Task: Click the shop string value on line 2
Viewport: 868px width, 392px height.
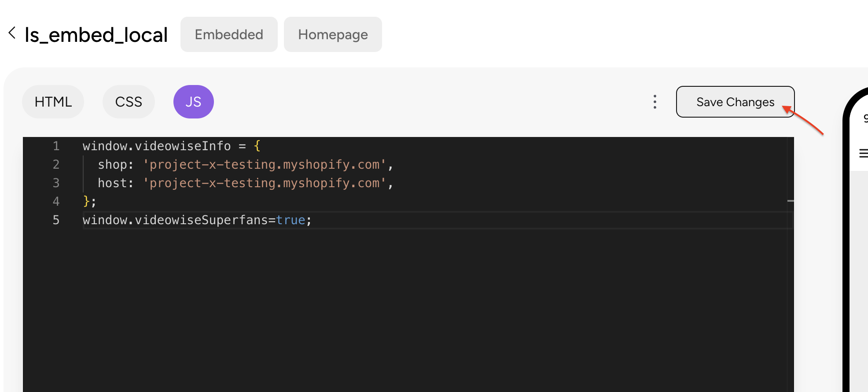Action: (x=264, y=164)
